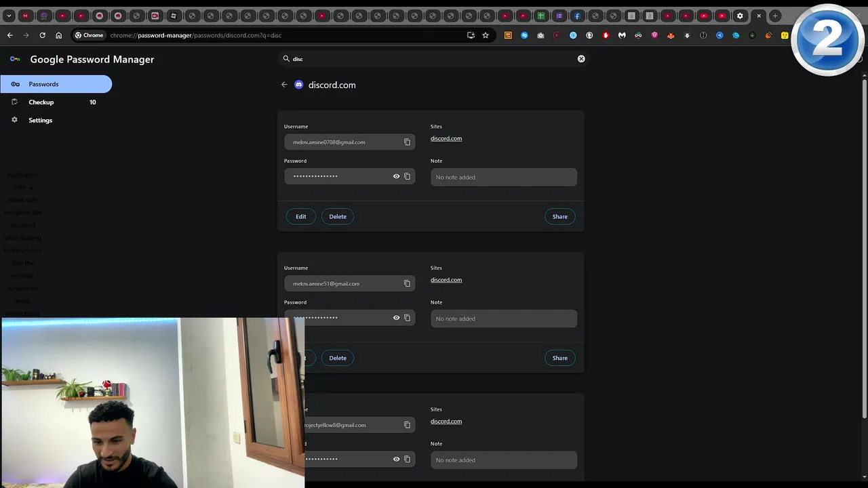Navigate forward in browser

click(x=26, y=35)
